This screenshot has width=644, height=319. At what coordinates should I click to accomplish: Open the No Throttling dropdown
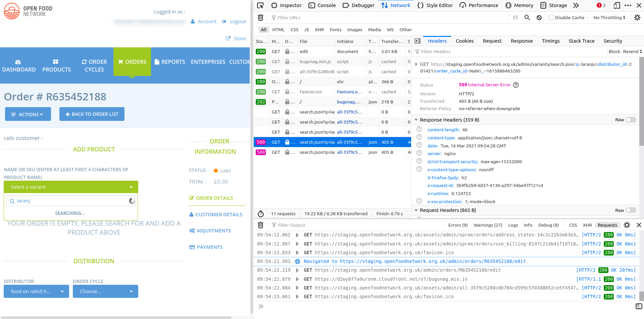609,17
